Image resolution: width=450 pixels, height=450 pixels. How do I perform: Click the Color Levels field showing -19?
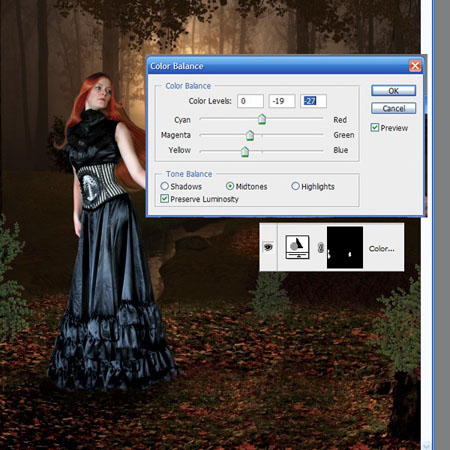click(x=282, y=101)
